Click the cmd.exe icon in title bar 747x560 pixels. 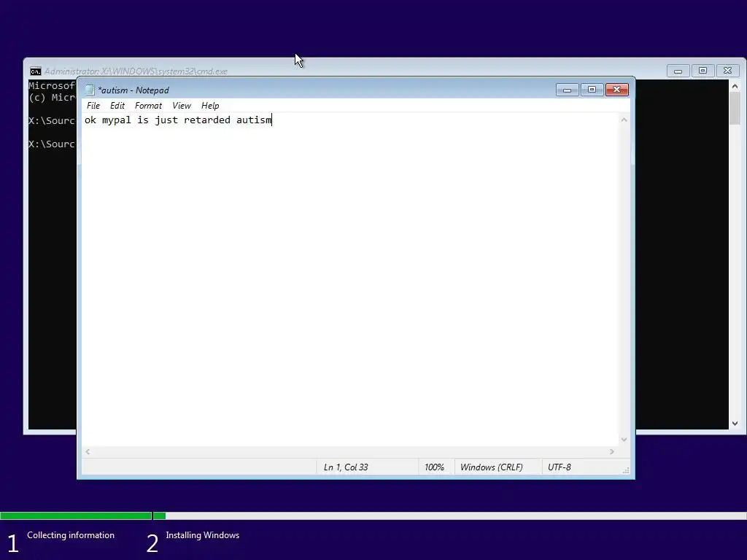tap(35, 71)
